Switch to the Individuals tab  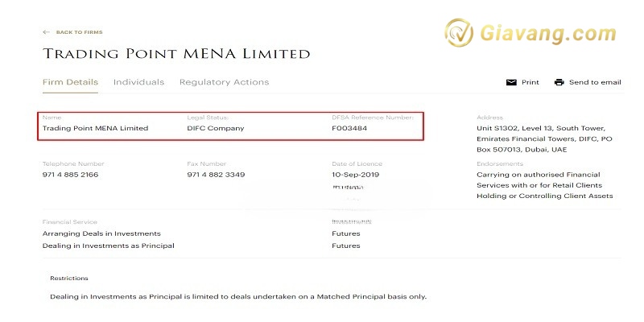pos(138,82)
